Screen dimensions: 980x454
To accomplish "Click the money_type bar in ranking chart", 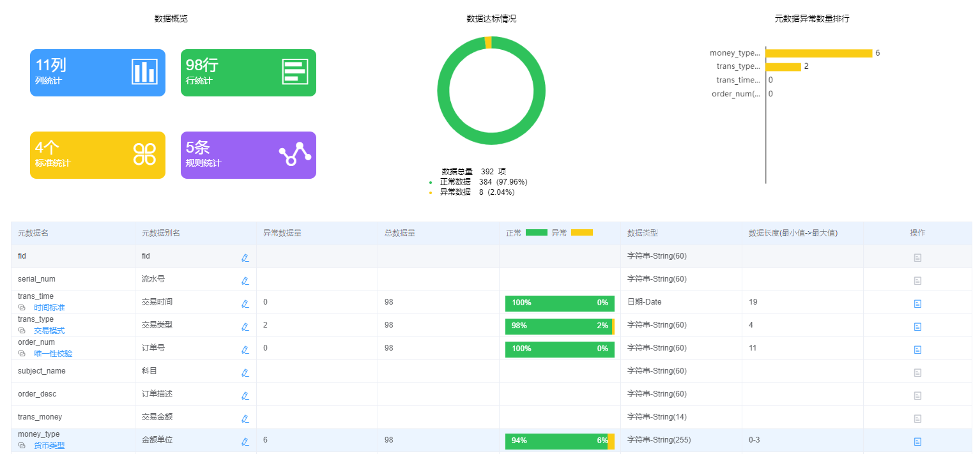I will [819, 53].
